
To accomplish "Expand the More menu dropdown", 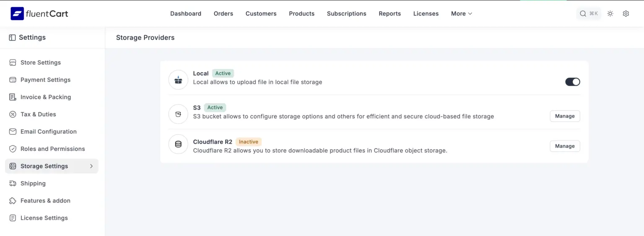I will click(462, 13).
